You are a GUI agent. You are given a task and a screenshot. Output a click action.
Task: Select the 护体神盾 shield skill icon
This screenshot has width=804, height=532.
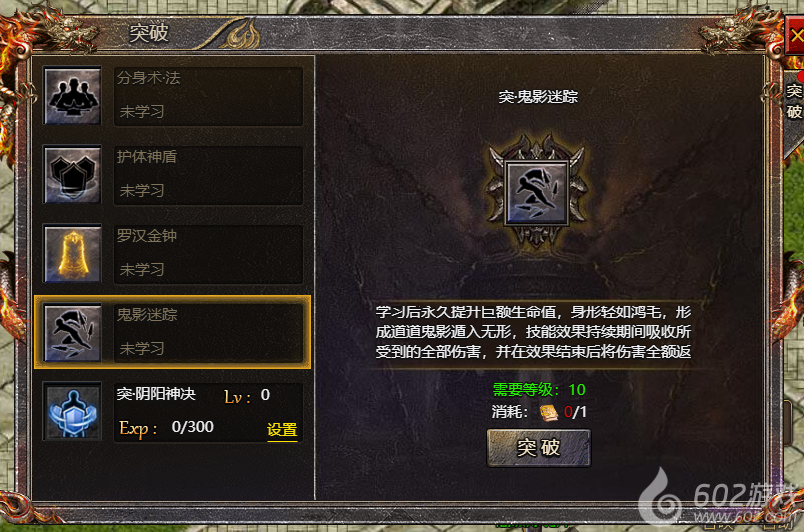[x=72, y=175]
